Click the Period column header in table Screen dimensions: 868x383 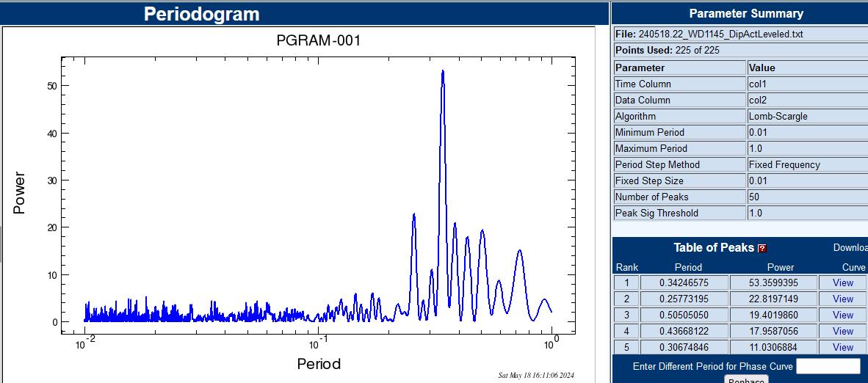[688, 267]
